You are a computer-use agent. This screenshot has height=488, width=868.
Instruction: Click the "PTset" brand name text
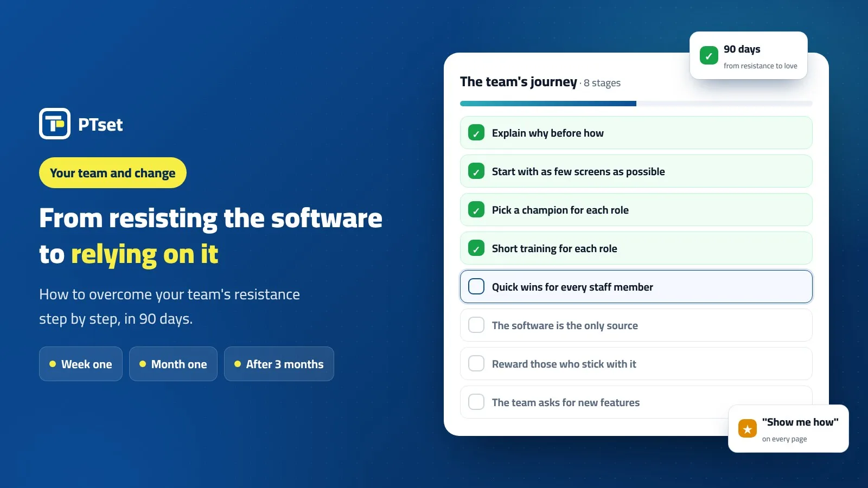[100, 125]
